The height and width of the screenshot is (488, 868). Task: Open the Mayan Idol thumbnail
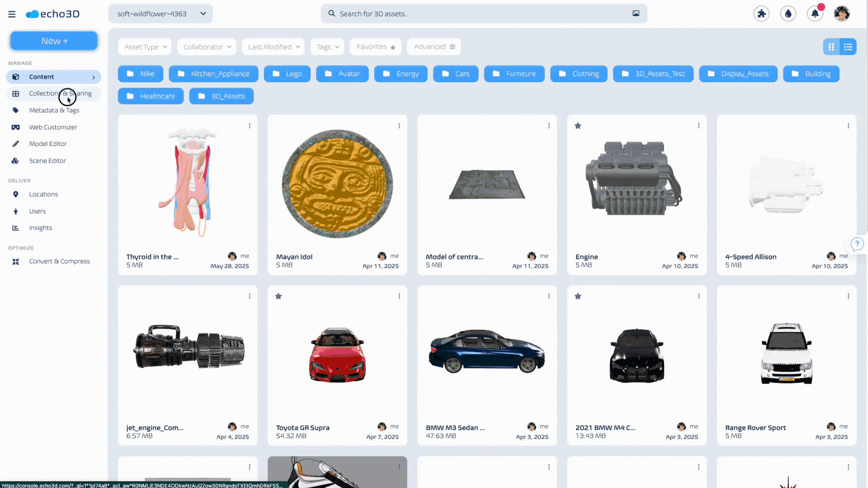tap(337, 184)
